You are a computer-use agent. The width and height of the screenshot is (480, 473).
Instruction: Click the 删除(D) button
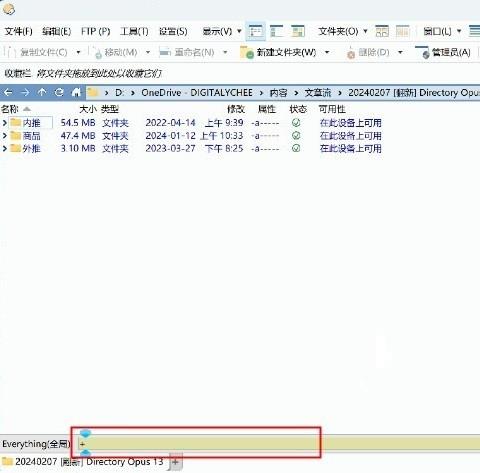point(368,52)
